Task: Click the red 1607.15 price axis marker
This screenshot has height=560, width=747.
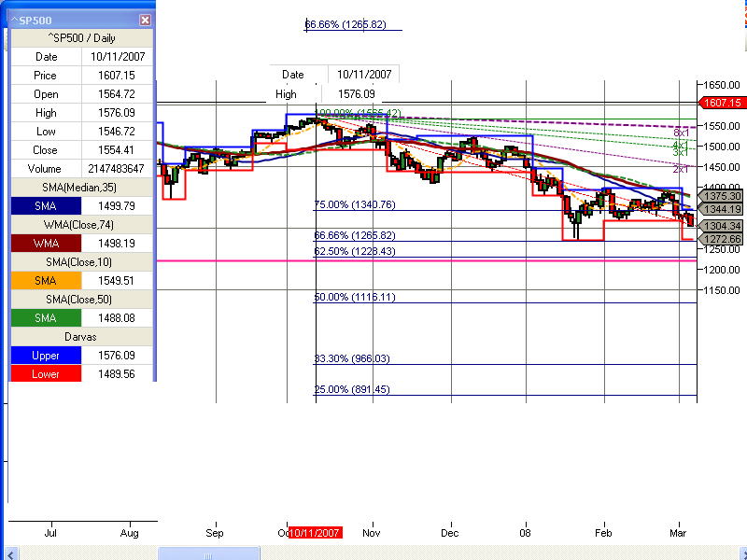Action: [722, 103]
